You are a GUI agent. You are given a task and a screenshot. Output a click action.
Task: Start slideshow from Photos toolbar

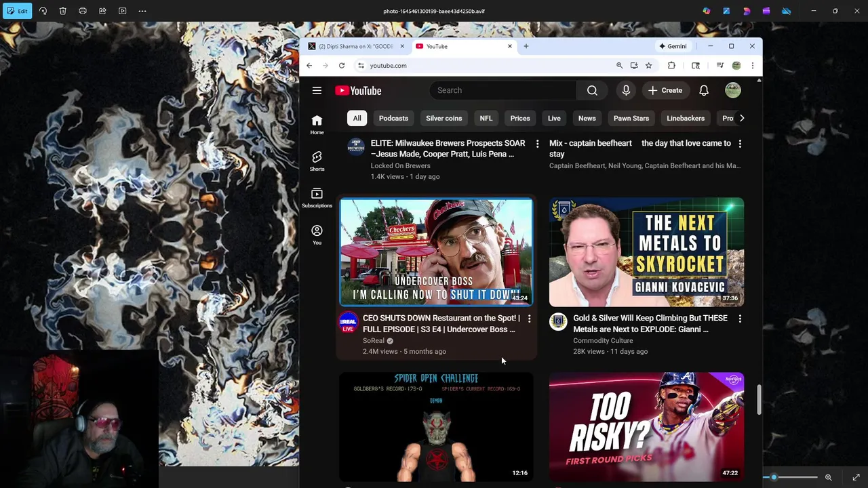pyautogui.click(x=123, y=11)
